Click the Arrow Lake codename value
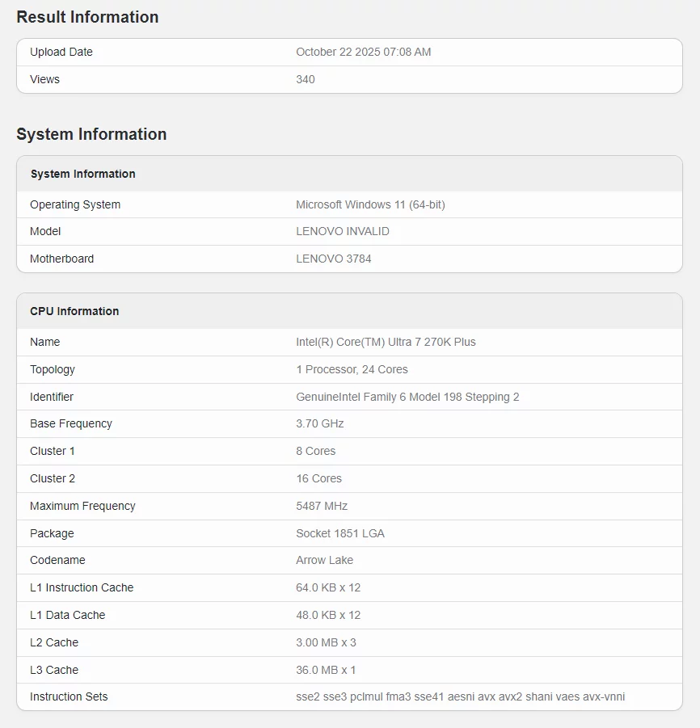 pos(324,560)
